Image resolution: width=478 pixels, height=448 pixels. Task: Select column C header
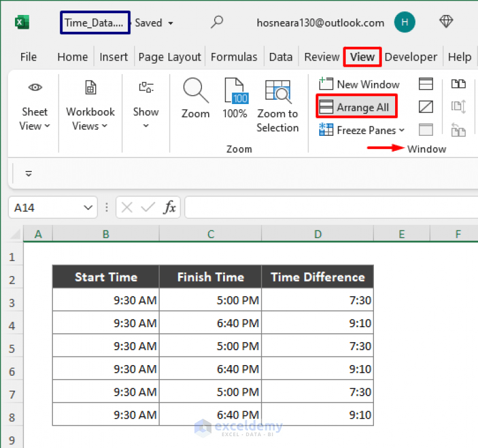pos(211,234)
